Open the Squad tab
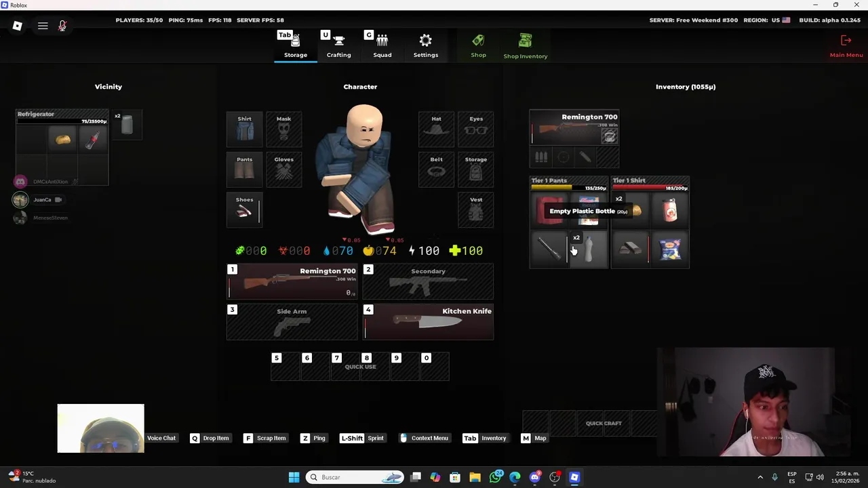The image size is (868, 488). coord(382,45)
